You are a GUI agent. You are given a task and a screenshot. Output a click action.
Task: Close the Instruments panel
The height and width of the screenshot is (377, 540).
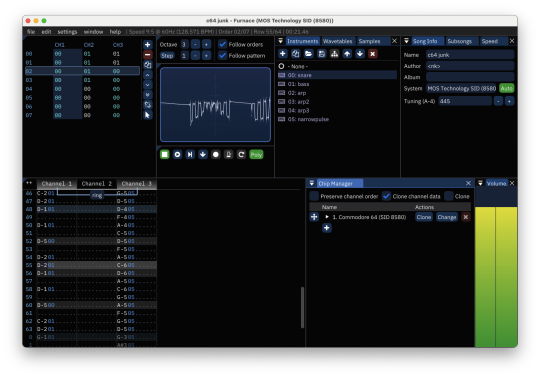(394, 41)
